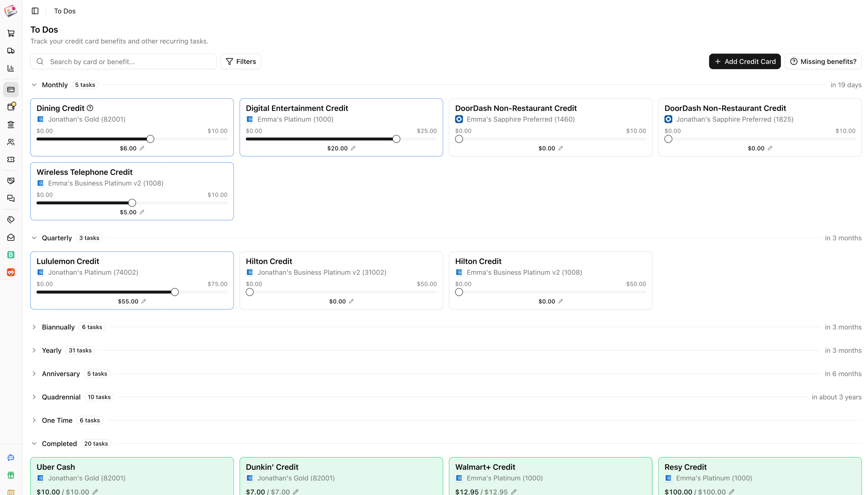868x495 pixels.
Task: Click the help icon next to Dining Credit
Action: [x=90, y=108]
